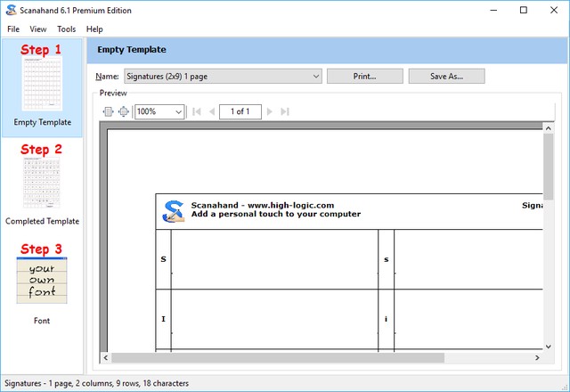The image size is (570, 392).
Task: Click the Print... button
Action: [365, 77]
